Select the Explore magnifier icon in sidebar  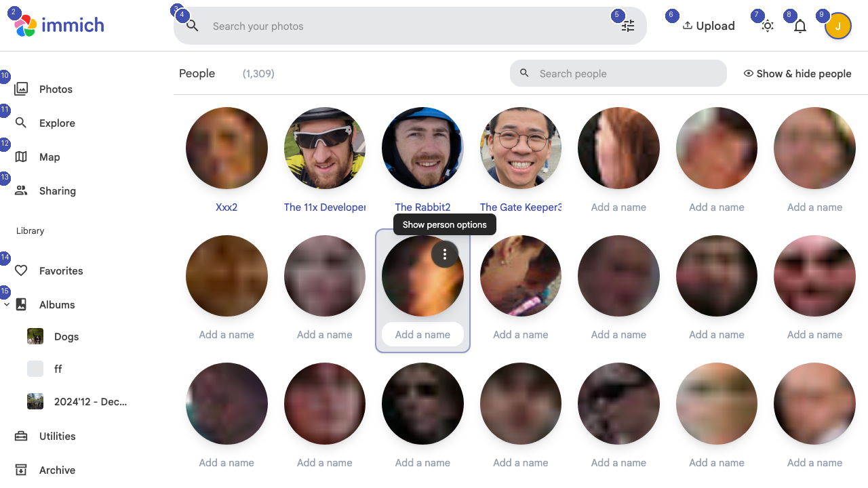tap(21, 123)
